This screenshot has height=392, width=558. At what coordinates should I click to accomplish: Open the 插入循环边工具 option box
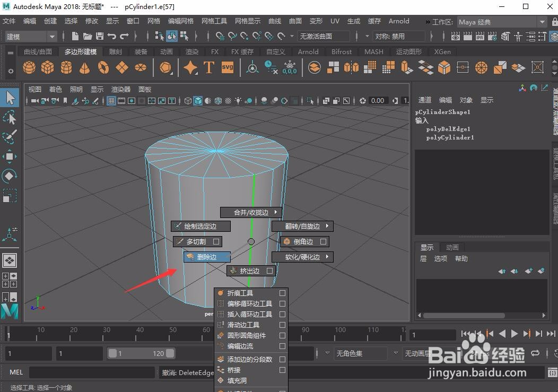(283, 315)
